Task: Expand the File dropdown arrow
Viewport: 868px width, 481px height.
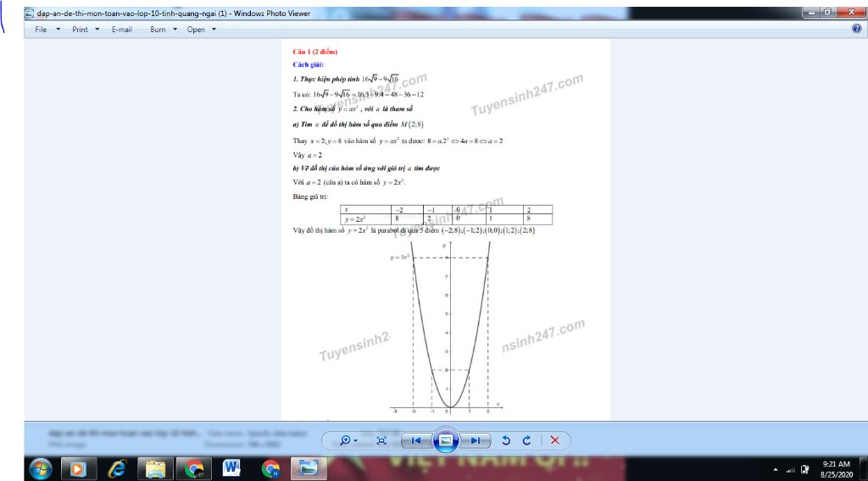Action: [x=58, y=30]
